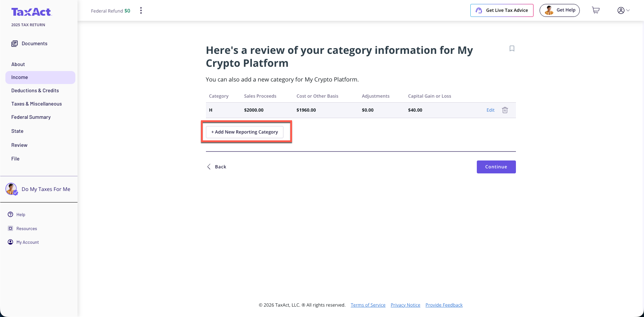Bookmark this page with the bookmark icon
The height and width of the screenshot is (317, 644).
(512, 48)
